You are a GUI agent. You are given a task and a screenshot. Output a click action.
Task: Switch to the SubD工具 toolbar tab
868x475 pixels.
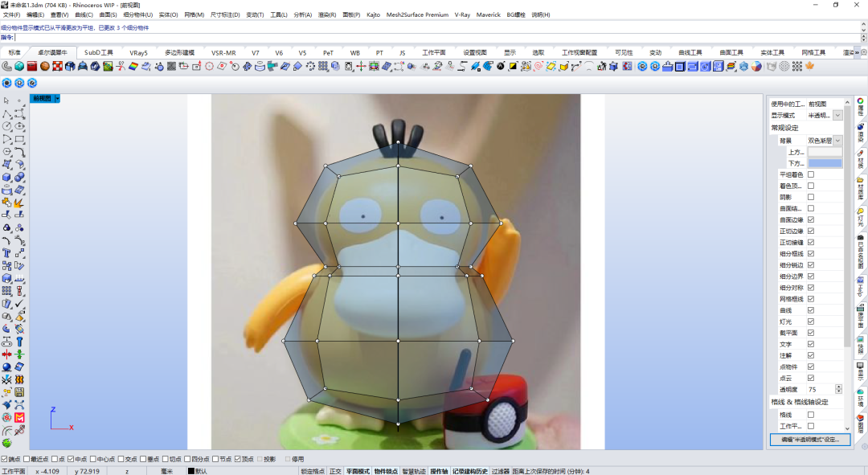coord(99,52)
